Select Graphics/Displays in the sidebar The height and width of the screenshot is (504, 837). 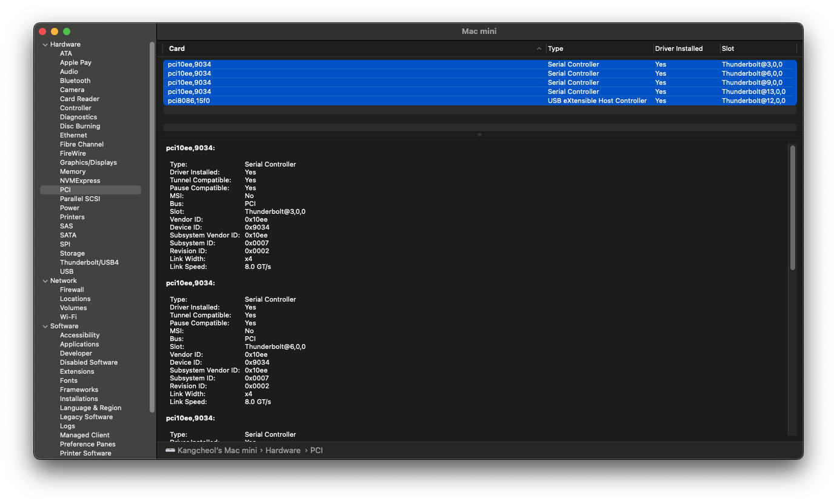click(x=88, y=162)
